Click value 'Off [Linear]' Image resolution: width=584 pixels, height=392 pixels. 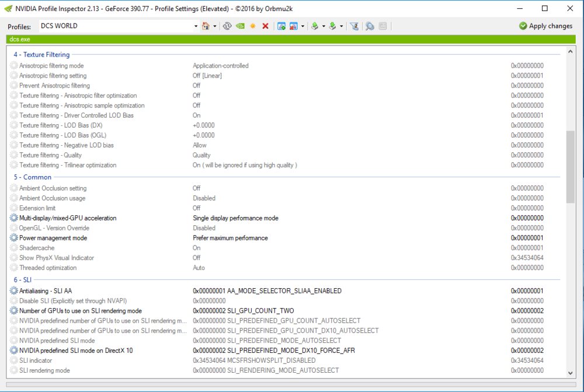coord(207,75)
